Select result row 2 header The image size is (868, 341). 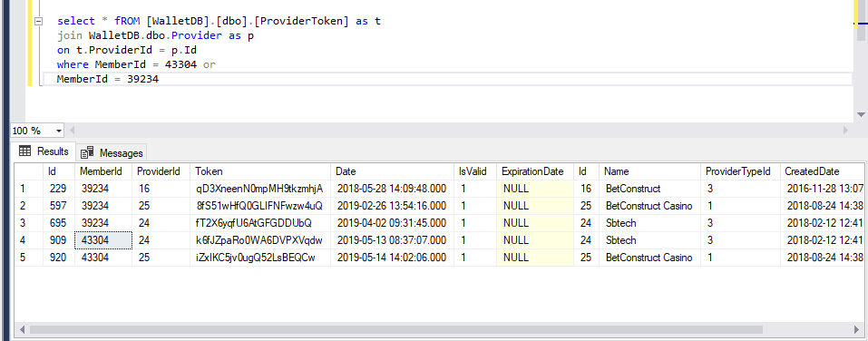click(x=28, y=206)
